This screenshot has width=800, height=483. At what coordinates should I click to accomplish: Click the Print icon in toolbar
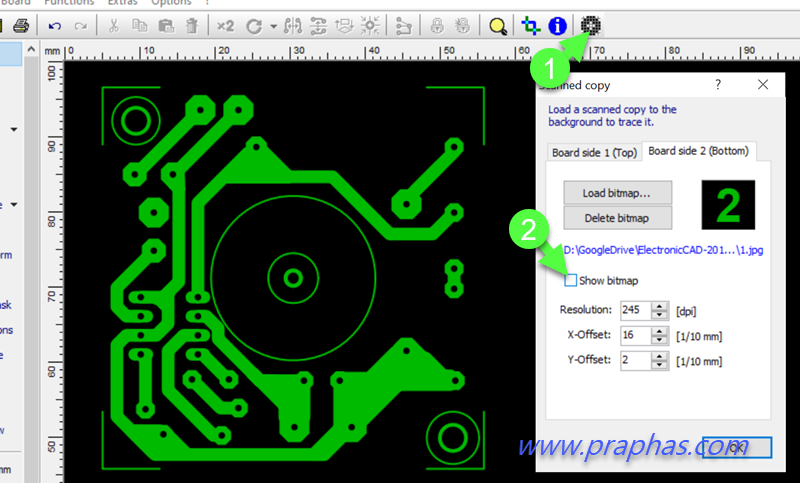21,25
